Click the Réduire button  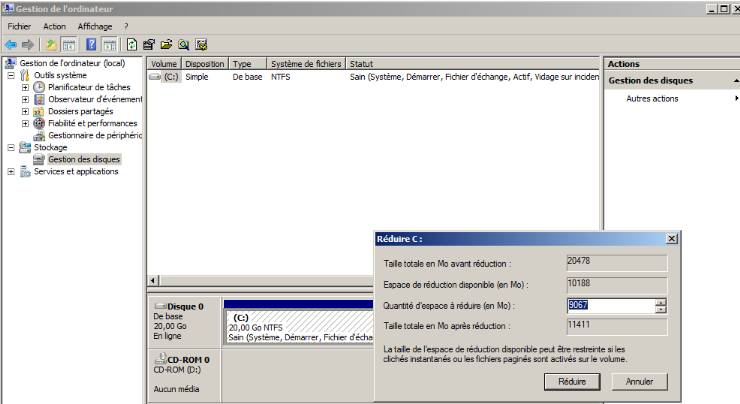click(x=571, y=381)
